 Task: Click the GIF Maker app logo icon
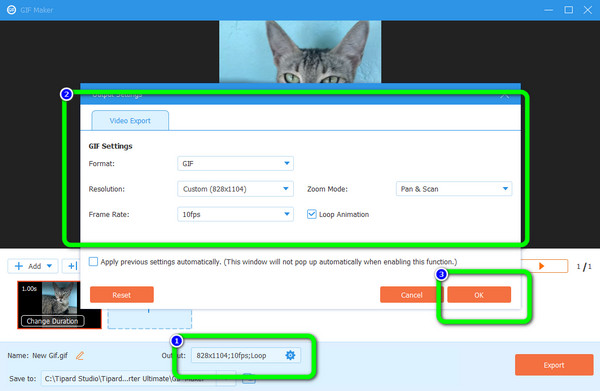click(11, 10)
